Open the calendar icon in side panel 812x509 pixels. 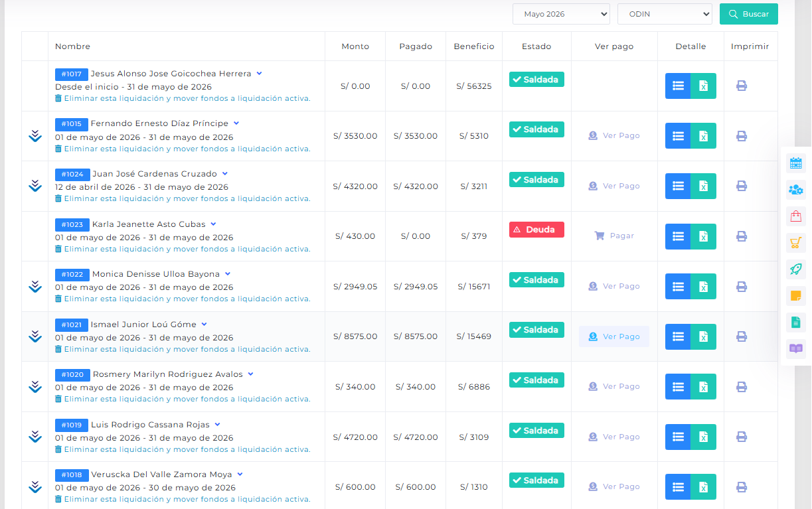tap(795, 163)
